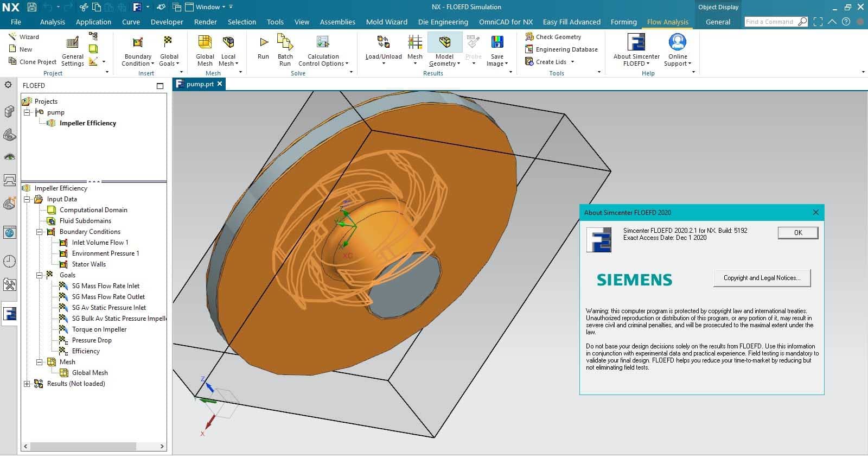
Task: Close the About Simcenter FLOEFD dialog
Action: 815,212
